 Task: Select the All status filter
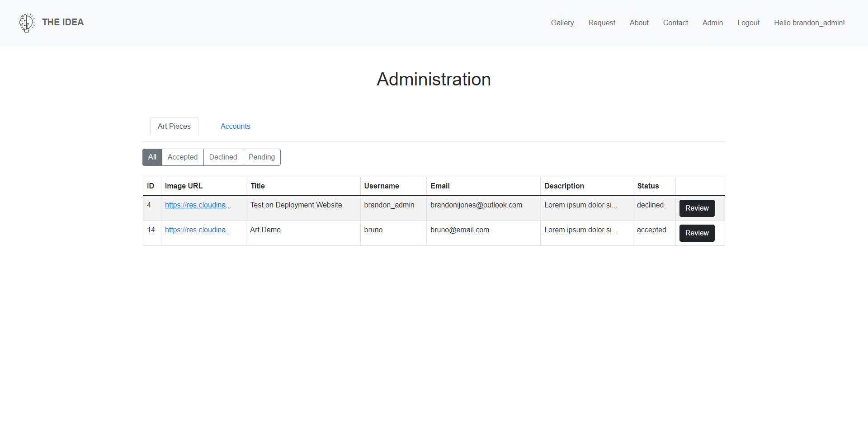pyautogui.click(x=152, y=157)
